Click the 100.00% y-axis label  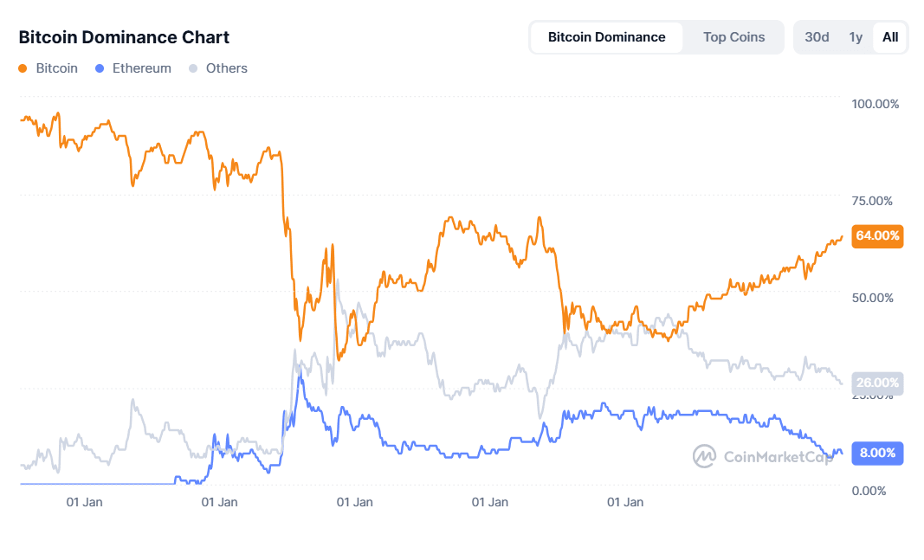[876, 104]
